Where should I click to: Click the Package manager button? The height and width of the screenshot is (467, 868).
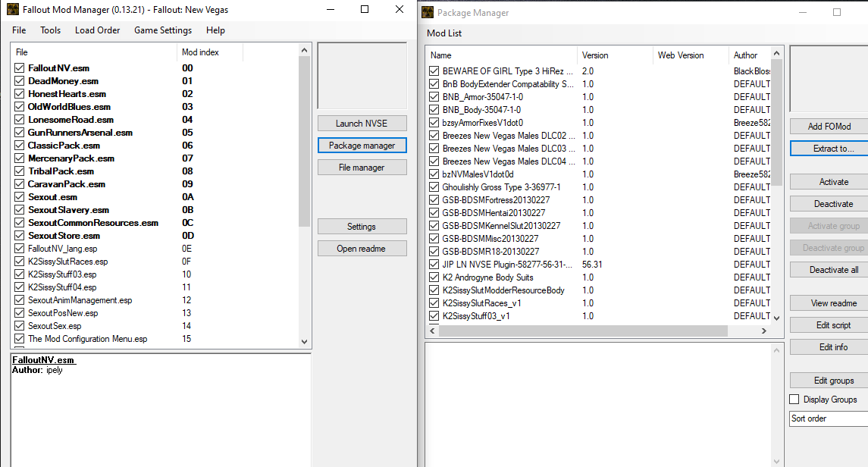[x=362, y=145]
